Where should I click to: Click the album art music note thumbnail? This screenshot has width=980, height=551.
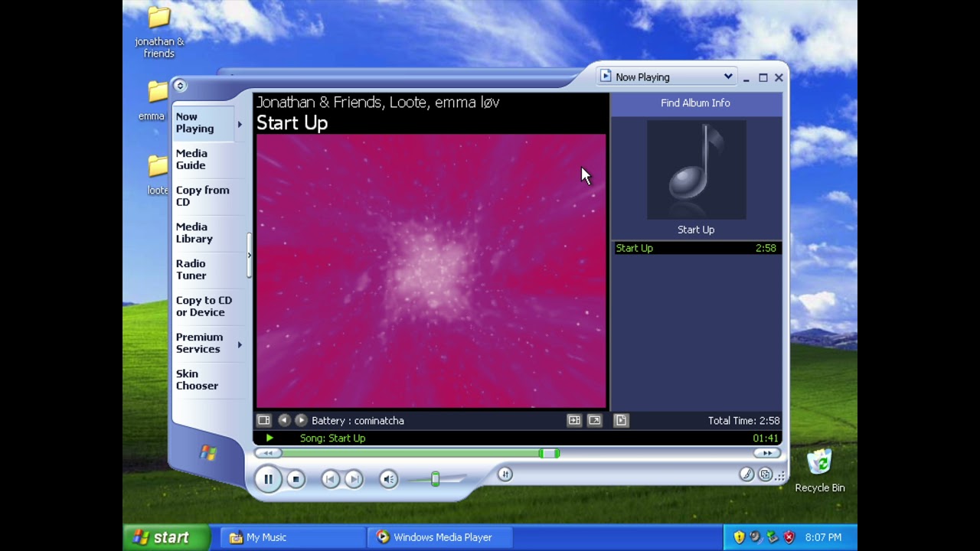[696, 170]
